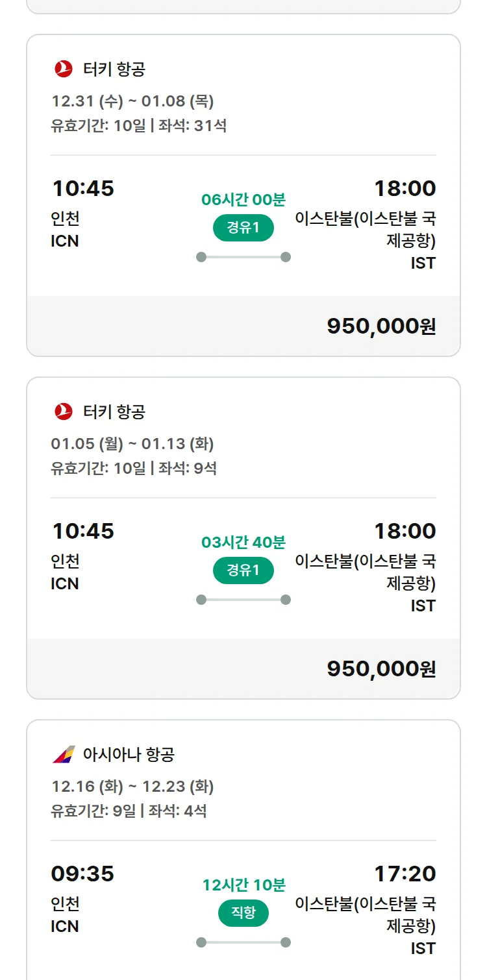This screenshot has height=980, width=487.
Task: Click the 직항 badge on Asiana flight
Action: (243, 913)
